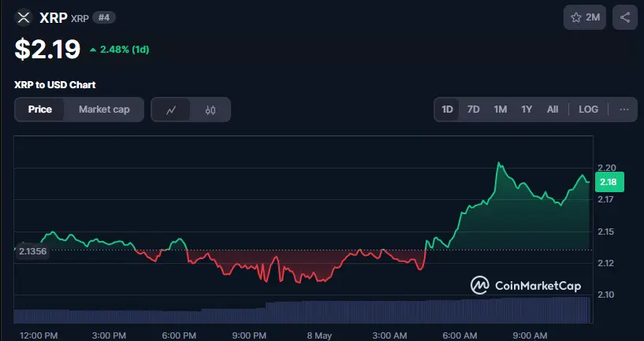Viewport: 644px width, 341px height.
Task: Choose the 1D time range
Action: [x=447, y=109]
